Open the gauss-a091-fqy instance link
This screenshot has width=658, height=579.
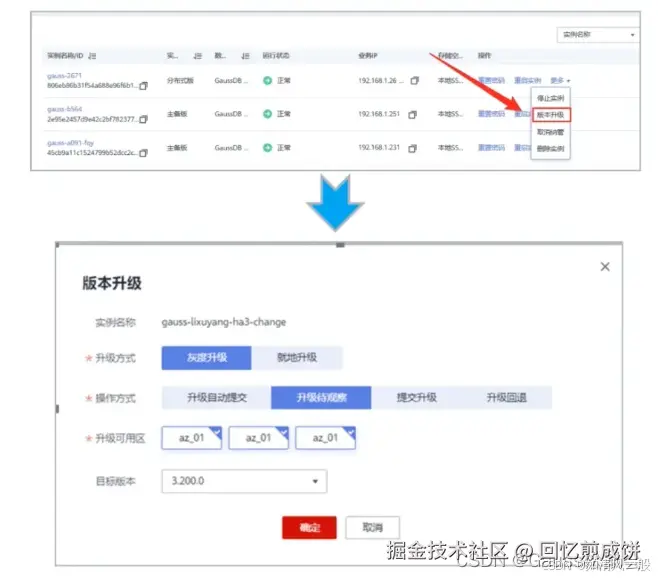click(70, 143)
